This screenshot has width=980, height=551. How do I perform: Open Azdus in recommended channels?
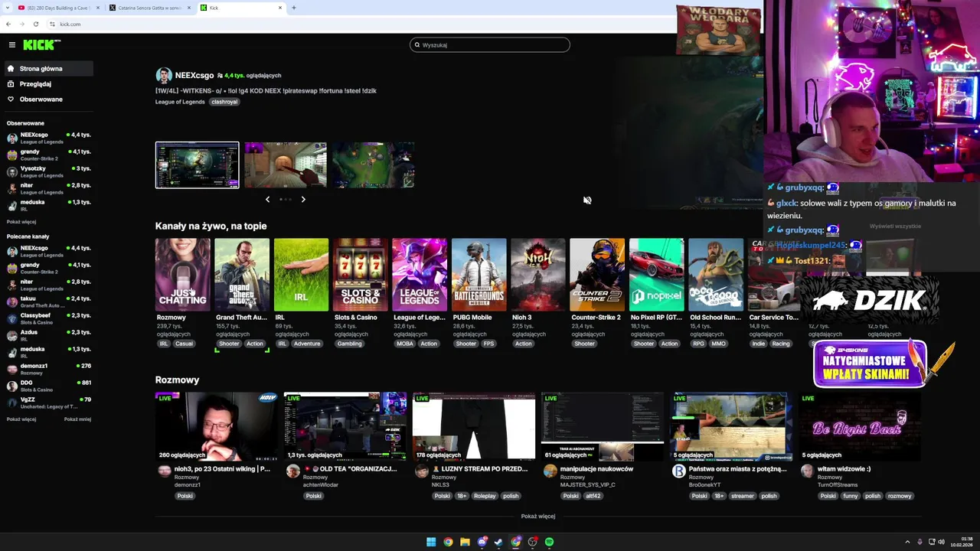pyautogui.click(x=48, y=335)
